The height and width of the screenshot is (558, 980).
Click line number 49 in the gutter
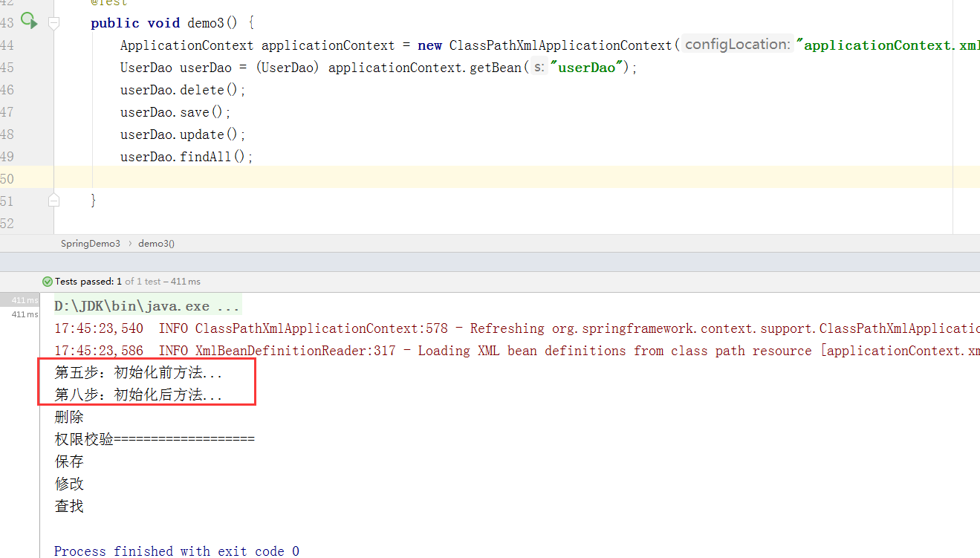(x=7, y=157)
